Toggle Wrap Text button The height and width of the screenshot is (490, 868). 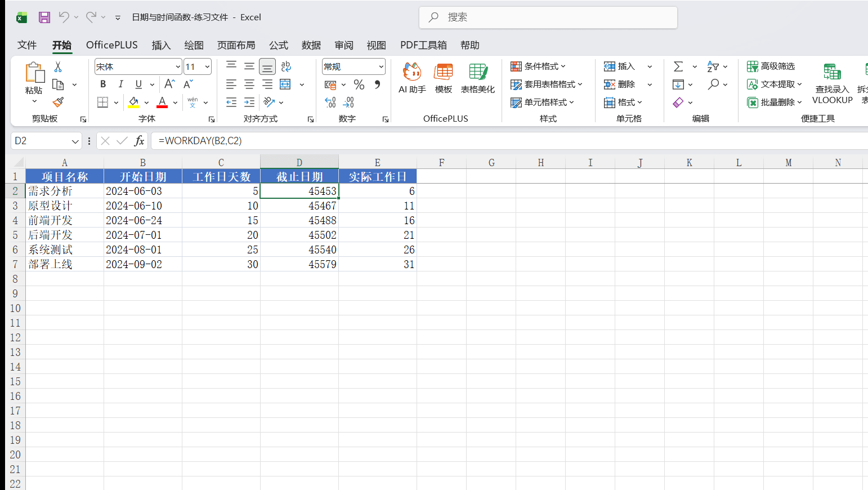286,66
